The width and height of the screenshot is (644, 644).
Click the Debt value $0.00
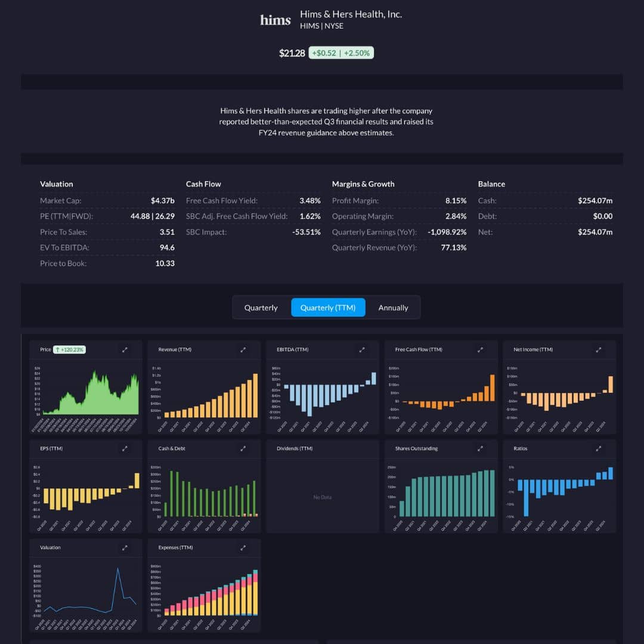click(602, 216)
